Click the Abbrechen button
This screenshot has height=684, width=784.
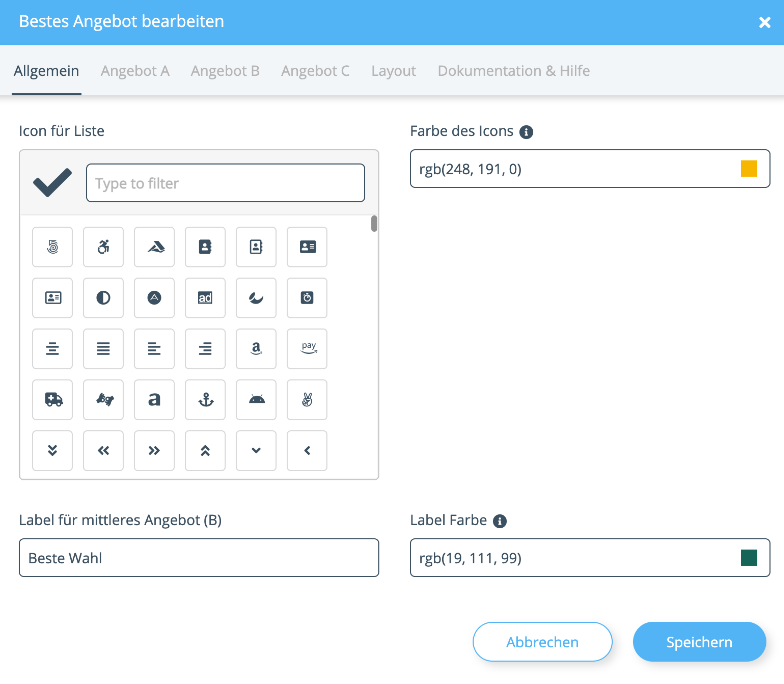click(x=542, y=642)
